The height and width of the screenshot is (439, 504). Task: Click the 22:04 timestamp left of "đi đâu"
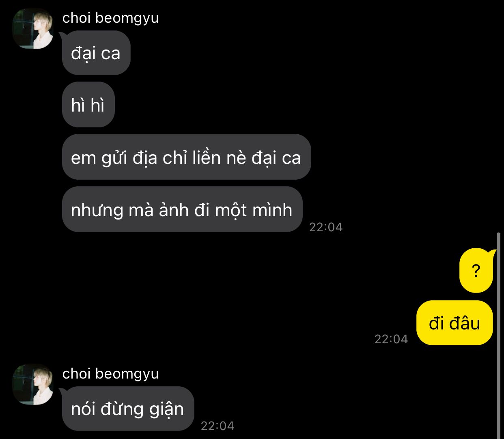coord(391,339)
